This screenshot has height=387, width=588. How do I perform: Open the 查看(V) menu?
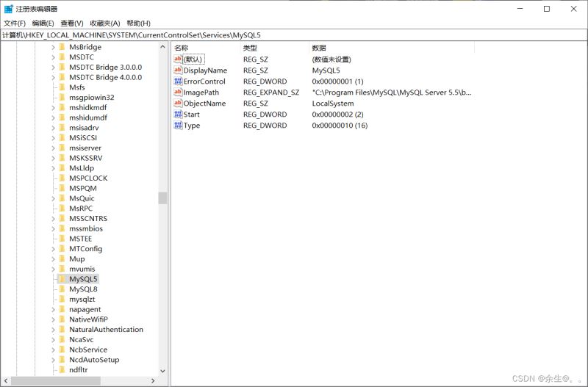(73, 23)
